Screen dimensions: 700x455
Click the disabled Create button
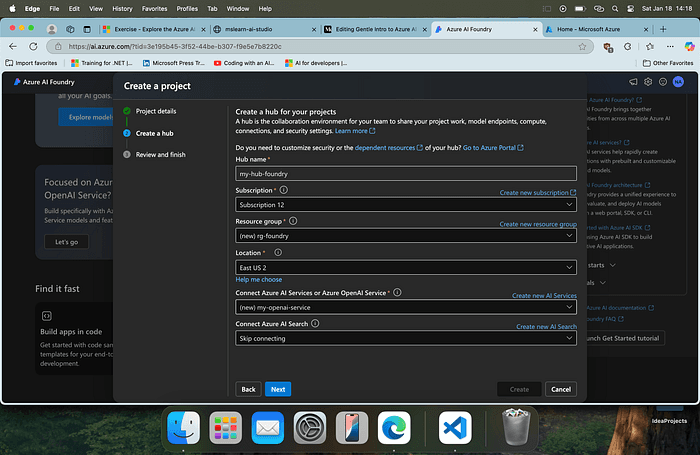point(519,389)
